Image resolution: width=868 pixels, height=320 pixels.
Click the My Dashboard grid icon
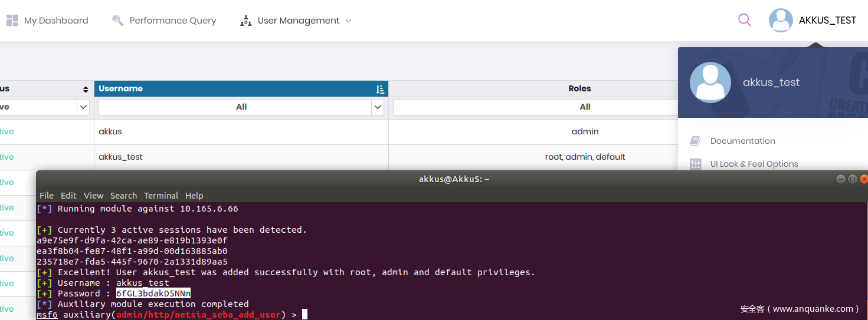(x=12, y=21)
